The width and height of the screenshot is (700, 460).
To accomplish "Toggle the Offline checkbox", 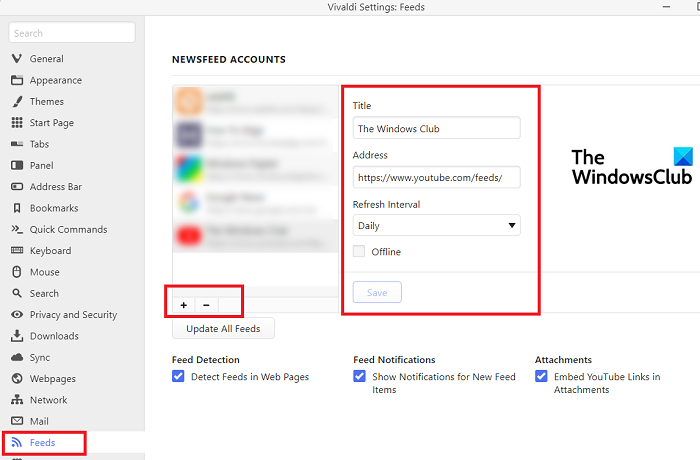I will 359,251.
